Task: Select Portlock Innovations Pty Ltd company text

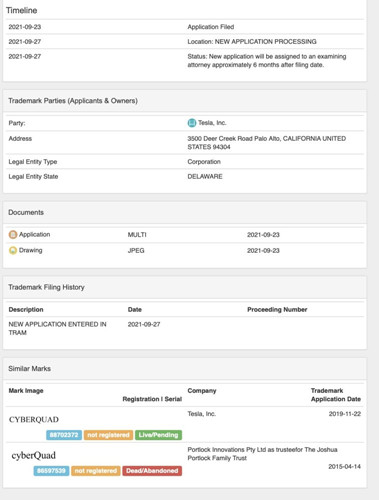Action: point(262,454)
